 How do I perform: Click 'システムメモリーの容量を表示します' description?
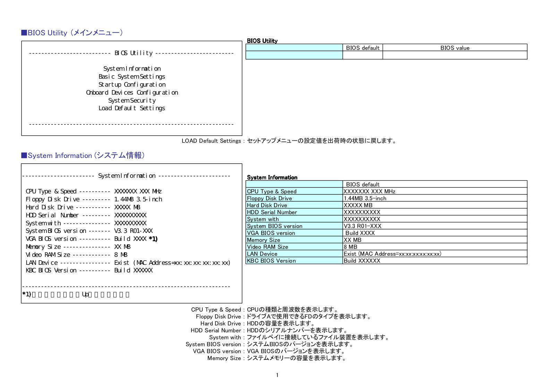point(297,358)
